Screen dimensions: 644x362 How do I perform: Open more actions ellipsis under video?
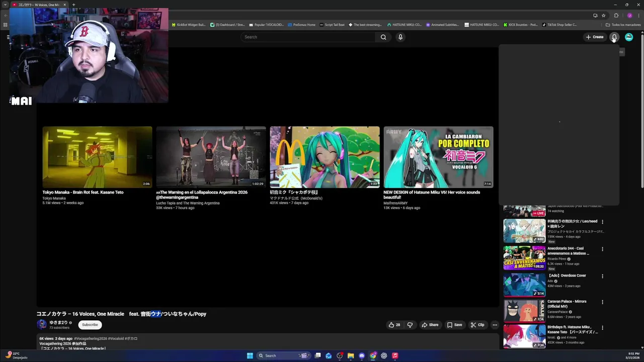tap(495, 325)
